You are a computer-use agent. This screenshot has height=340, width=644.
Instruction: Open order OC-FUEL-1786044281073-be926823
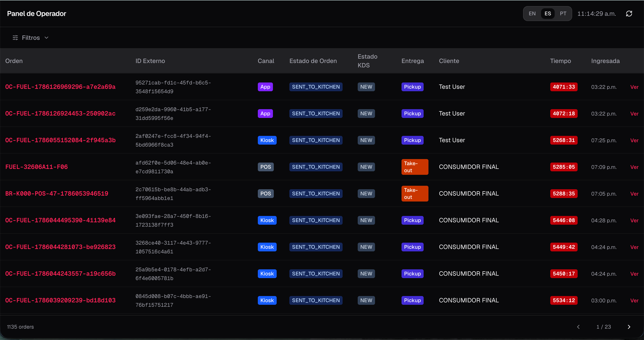(x=60, y=247)
